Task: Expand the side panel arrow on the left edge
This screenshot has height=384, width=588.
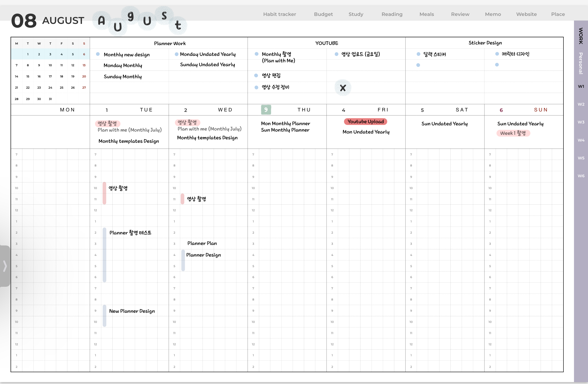Action: point(5,266)
